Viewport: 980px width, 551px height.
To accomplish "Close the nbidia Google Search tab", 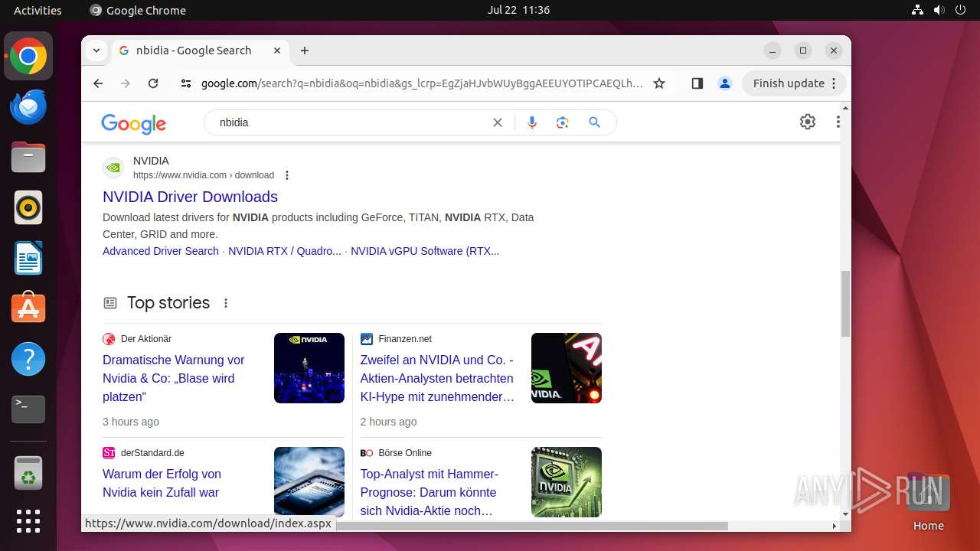I will coord(277,51).
